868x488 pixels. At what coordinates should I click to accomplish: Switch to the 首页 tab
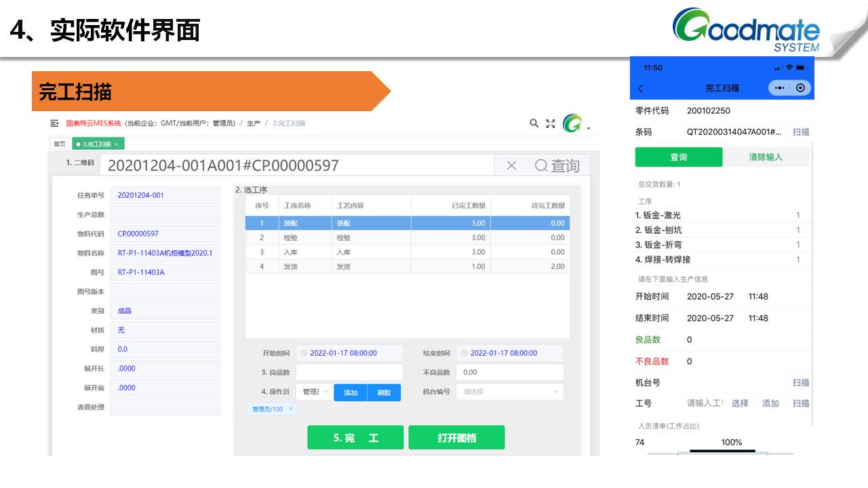coord(60,144)
